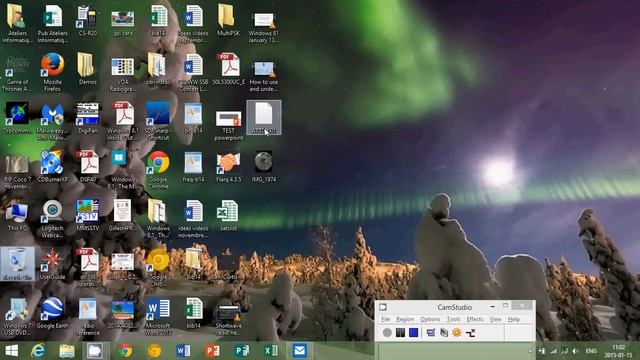Screen dimensions: 640x360
Task: Select the IMG_1974 image file
Action: click(x=264, y=167)
